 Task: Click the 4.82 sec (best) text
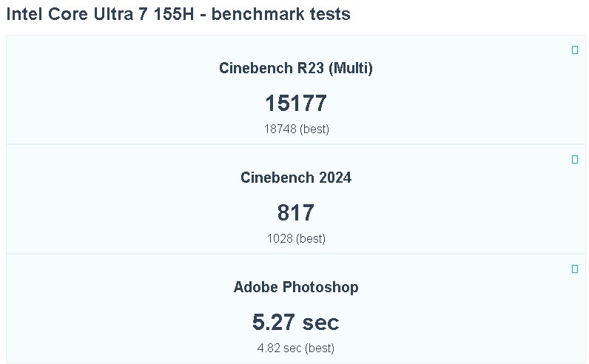click(x=296, y=348)
